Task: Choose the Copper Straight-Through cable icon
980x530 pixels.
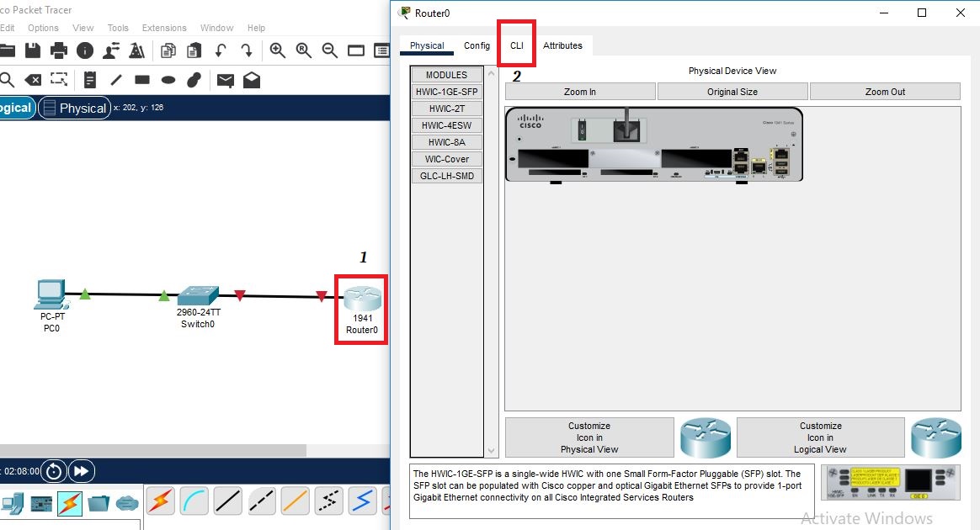Action: [228, 501]
